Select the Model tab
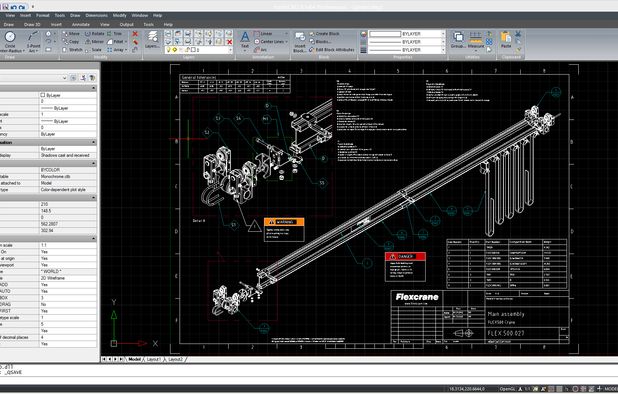 pyautogui.click(x=134, y=359)
